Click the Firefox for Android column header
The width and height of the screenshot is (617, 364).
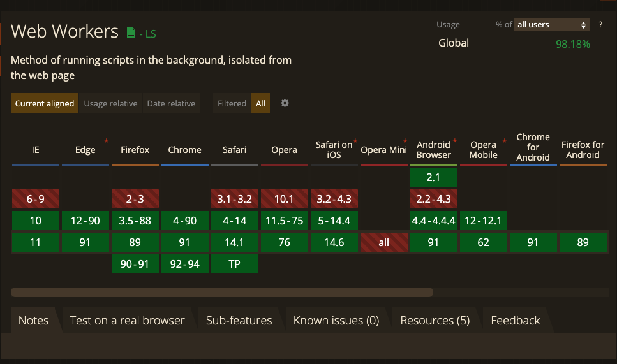click(583, 150)
